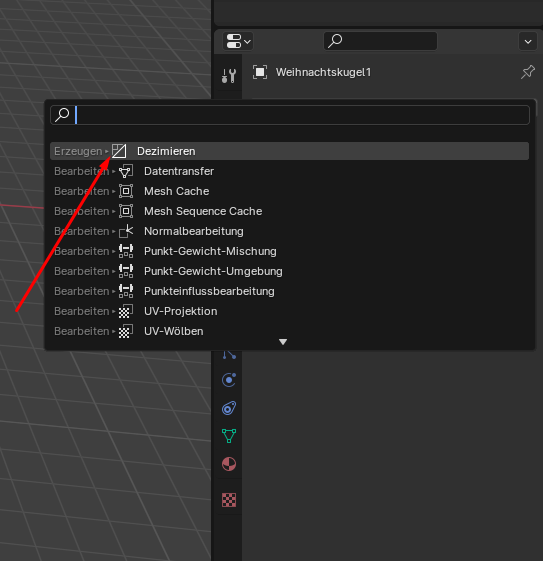Open the Object Constraints tab icon
The width and height of the screenshot is (543, 561).
(229, 408)
